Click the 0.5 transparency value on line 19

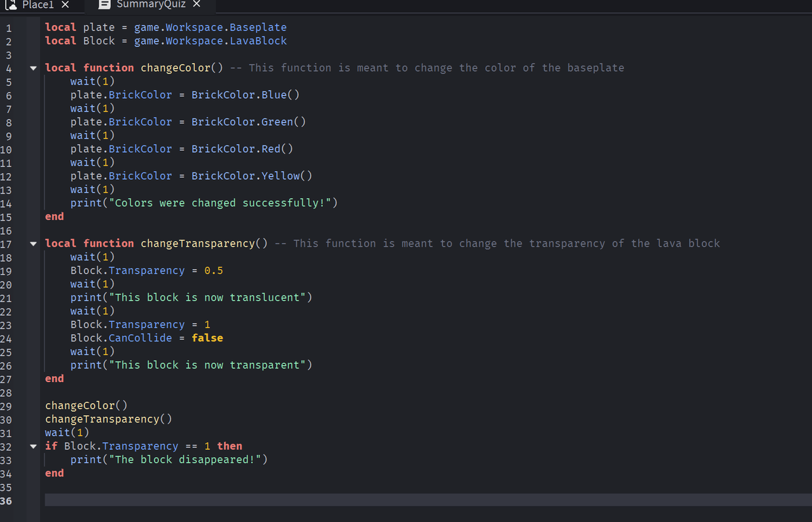click(x=214, y=270)
